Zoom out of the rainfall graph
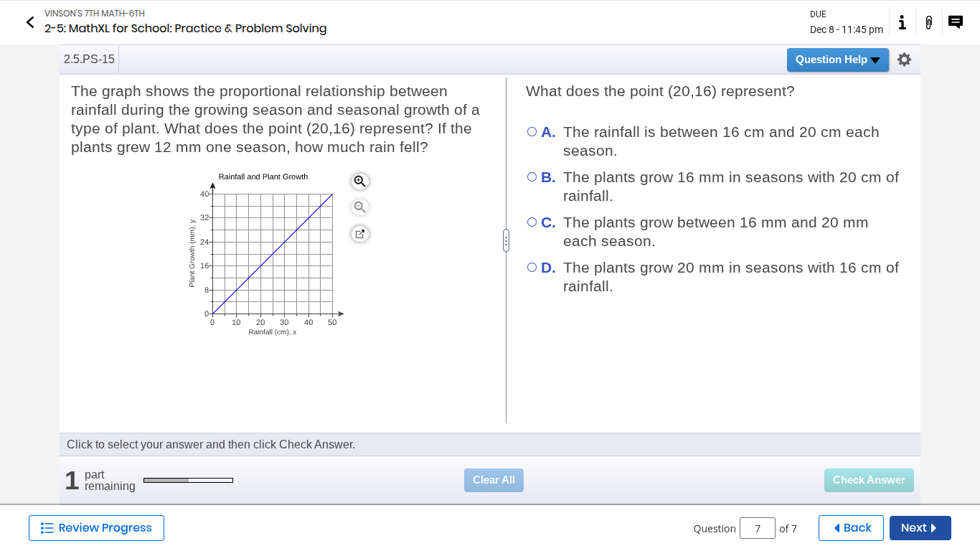 pyautogui.click(x=360, y=207)
